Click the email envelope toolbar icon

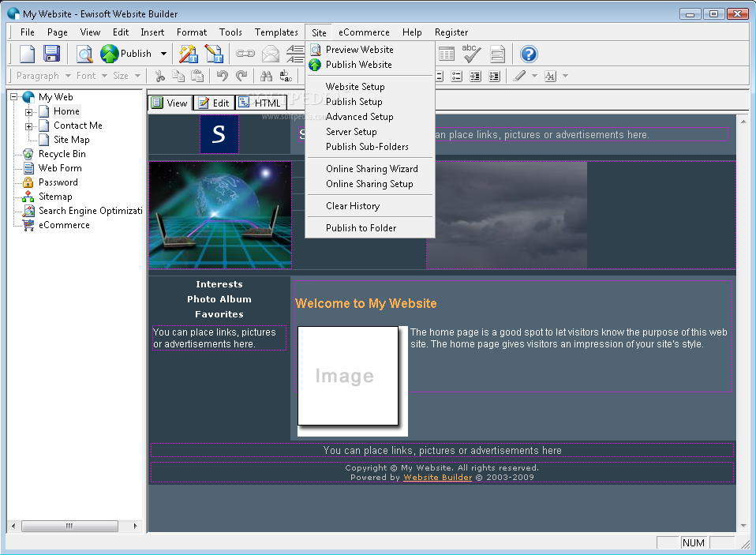(x=271, y=54)
